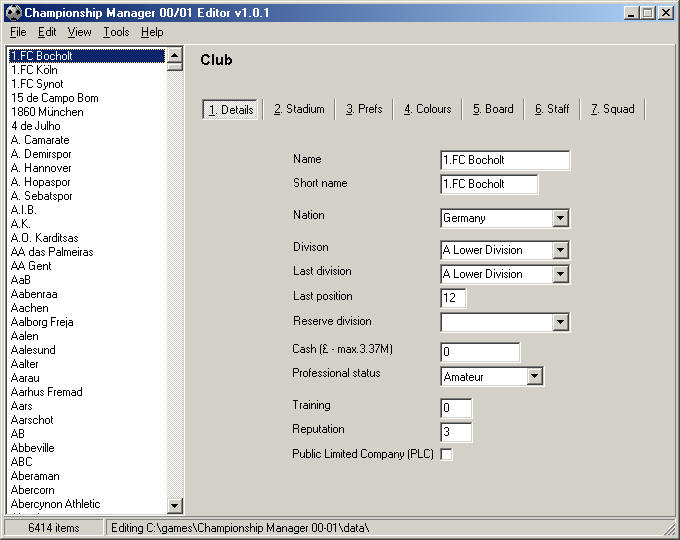Expand the Divison dropdown list

pyautogui.click(x=560, y=250)
